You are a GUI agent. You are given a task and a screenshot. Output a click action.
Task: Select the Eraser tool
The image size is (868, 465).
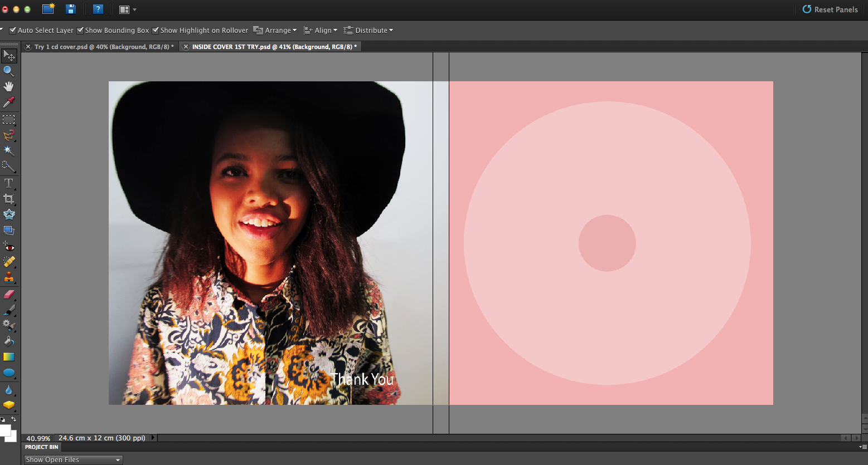point(9,295)
